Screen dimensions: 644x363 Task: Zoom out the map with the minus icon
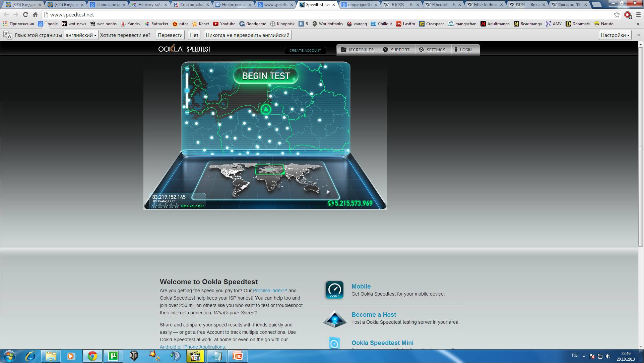(x=187, y=112)
